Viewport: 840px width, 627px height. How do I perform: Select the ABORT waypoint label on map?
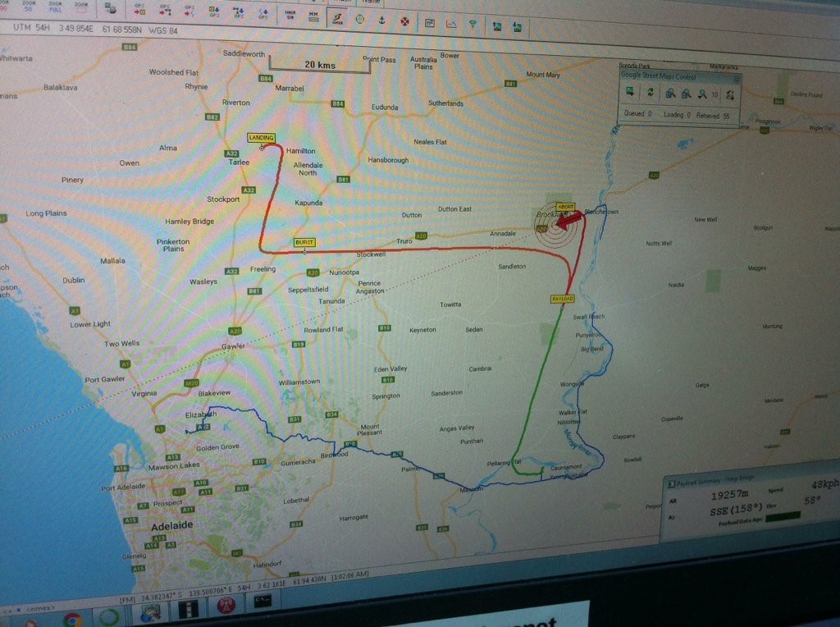pos(566,207)
